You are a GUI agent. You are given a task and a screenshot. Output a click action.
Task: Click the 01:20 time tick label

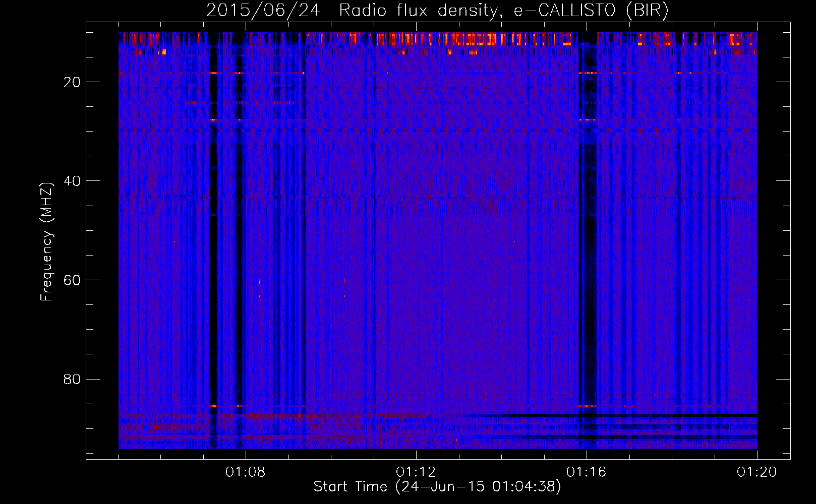(x=757, y=472)
